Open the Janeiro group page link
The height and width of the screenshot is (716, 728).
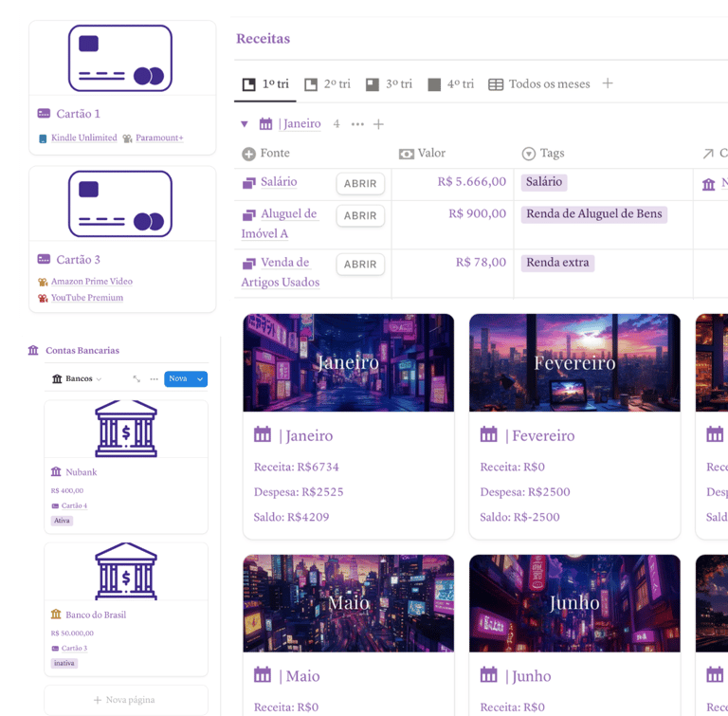[300, 123]
